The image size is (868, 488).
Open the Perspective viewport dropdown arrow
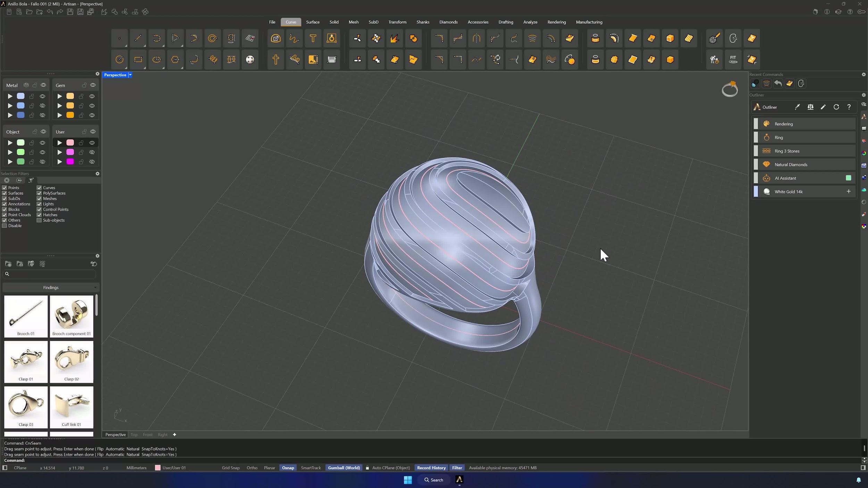click(130, 75)
